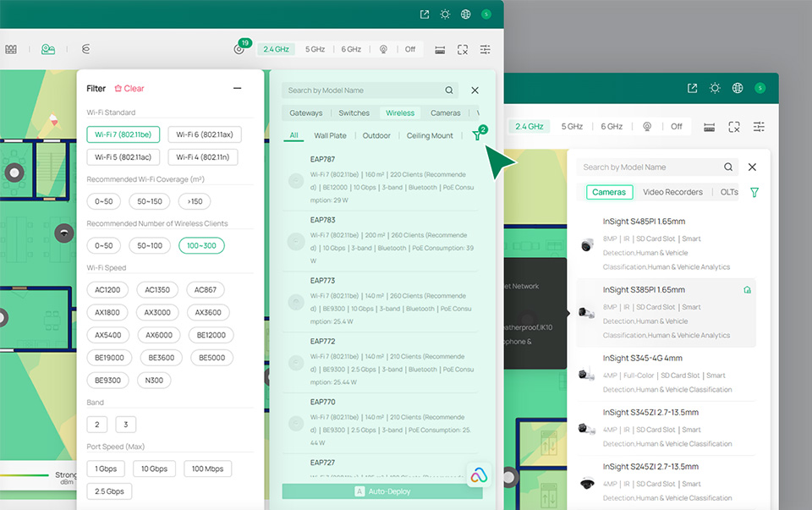Select the device placement icon in toolbar
Viewport: 812px width, 510px height.
tap(48, 49)
